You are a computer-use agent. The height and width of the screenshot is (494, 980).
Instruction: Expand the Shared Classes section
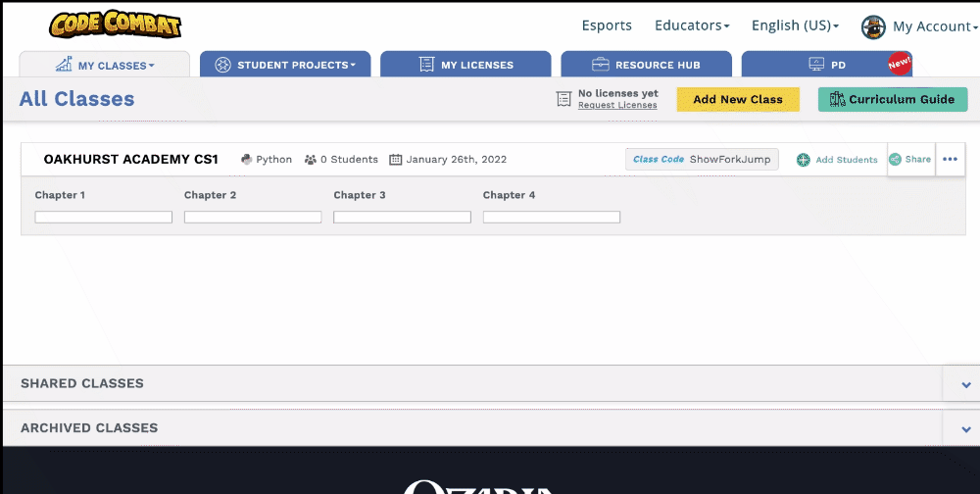[490, 383]
